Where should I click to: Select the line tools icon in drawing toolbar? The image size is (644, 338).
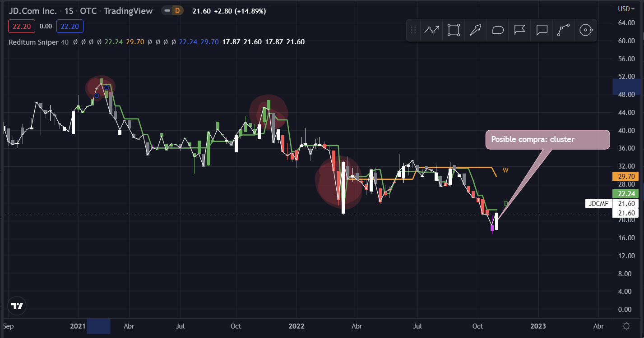431,30
